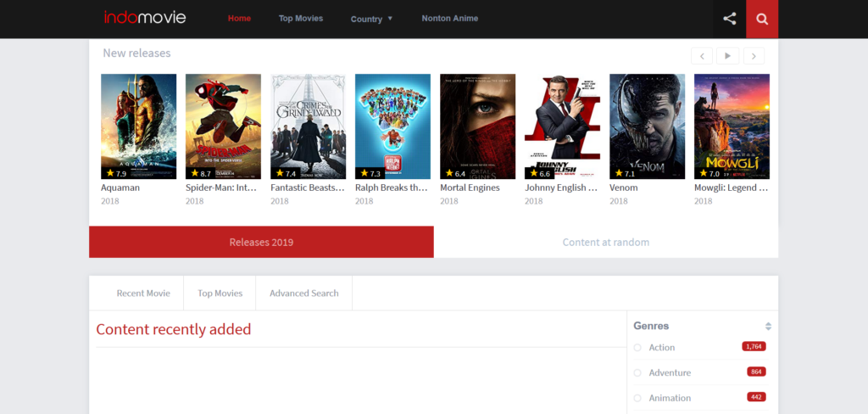The image size is (868, 414).
Task: Select the Action genre radio button
Action: point(637,348)
